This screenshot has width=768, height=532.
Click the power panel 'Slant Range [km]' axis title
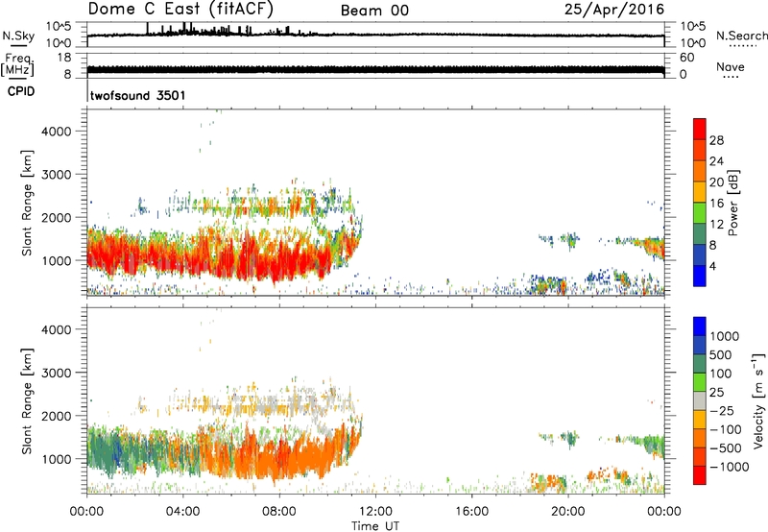pyautogui.click(x=27, y=203)
